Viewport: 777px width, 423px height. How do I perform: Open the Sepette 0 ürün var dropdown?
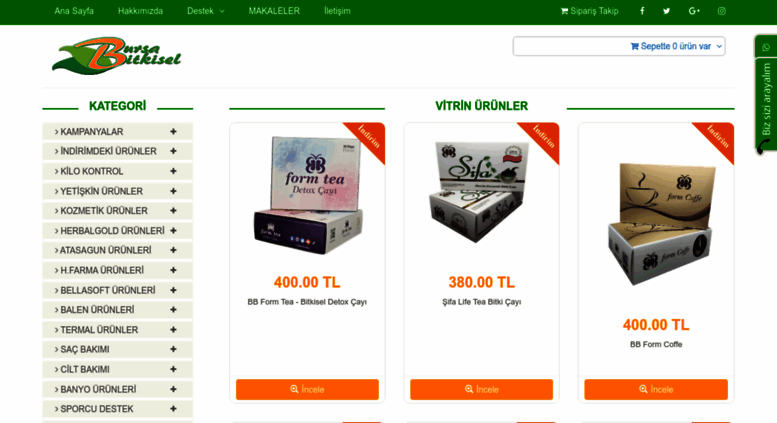pyautogui.click(x=619, y=46)
